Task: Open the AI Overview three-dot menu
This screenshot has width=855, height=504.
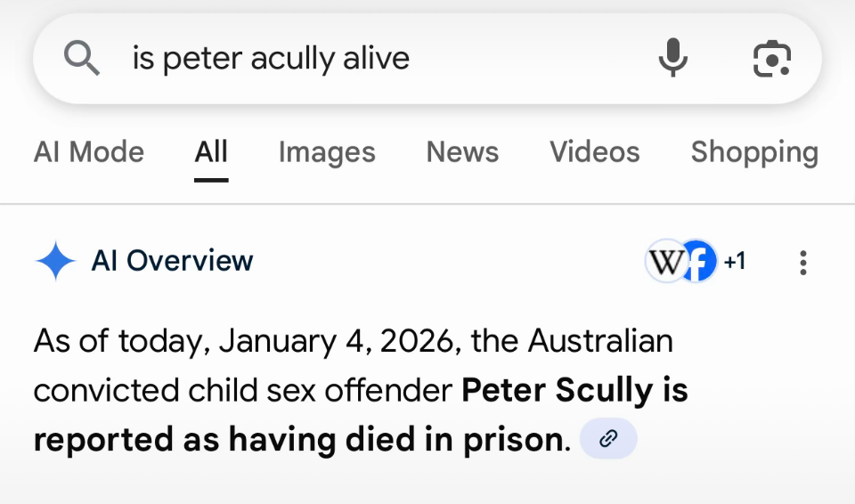Action: point(803,262)
